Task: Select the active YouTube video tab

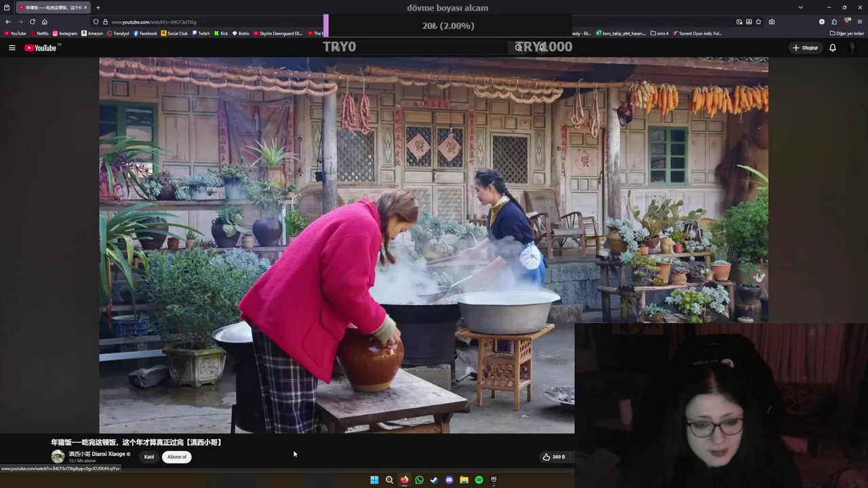Action: point(54,7)
